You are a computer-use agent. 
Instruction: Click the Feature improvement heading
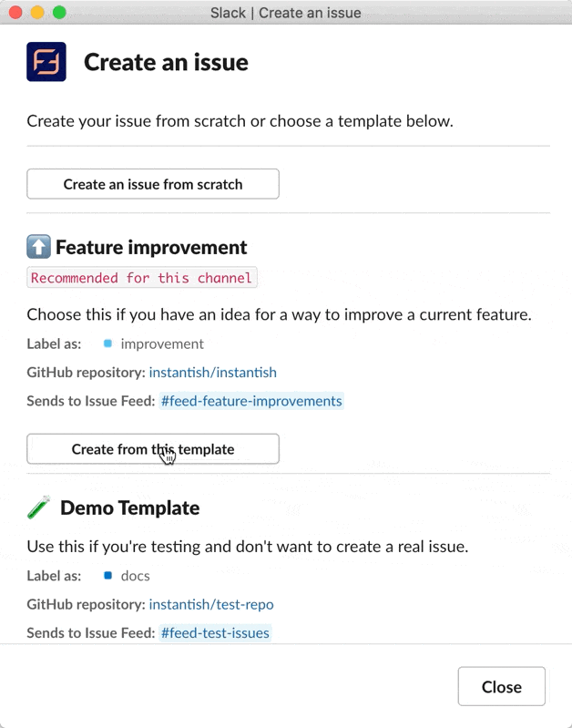click(x=151, y=247)
